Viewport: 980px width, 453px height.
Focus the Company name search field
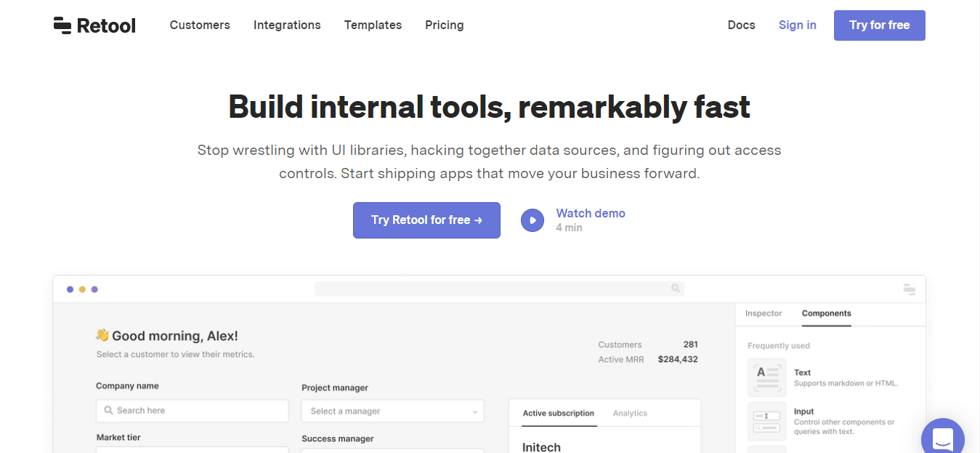click(x=192, y=410)
